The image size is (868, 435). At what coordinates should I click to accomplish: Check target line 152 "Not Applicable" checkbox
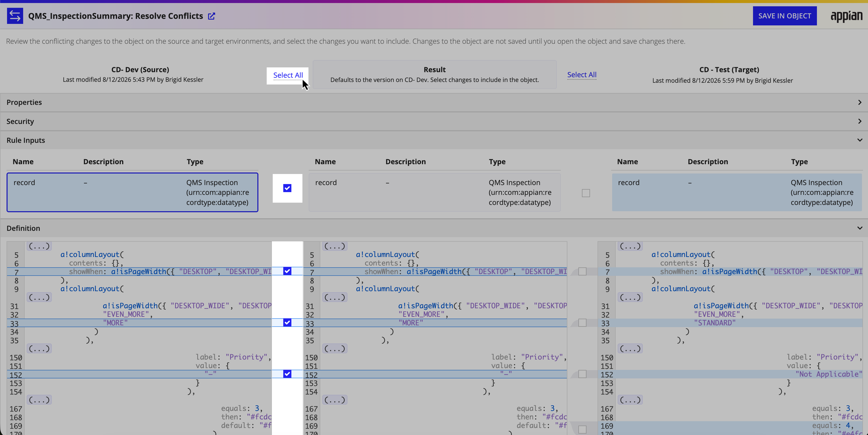click(x=582, y=374)
